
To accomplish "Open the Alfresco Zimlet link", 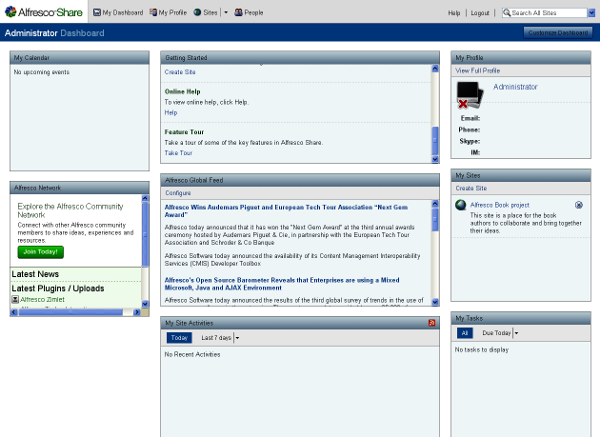I will (42, 300).
